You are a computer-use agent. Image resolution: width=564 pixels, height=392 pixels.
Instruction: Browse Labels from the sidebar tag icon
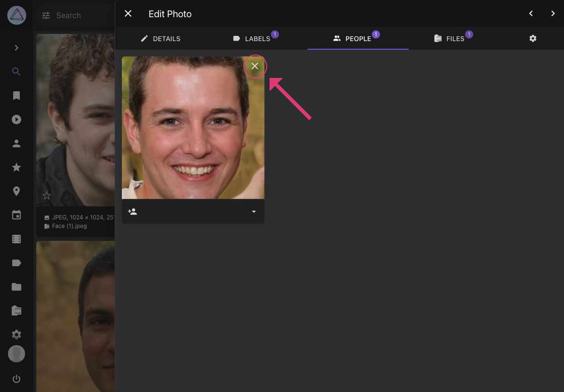point(16,262)
